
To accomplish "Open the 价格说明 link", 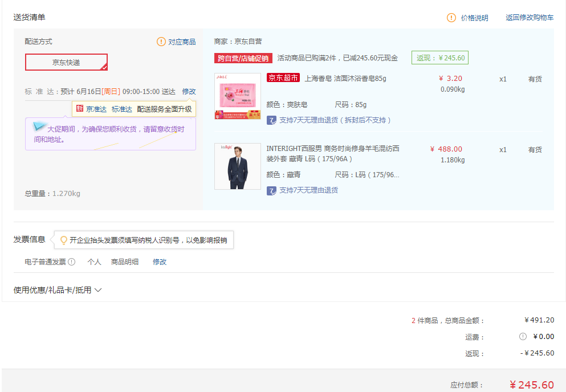I will (x=474, y=18).
